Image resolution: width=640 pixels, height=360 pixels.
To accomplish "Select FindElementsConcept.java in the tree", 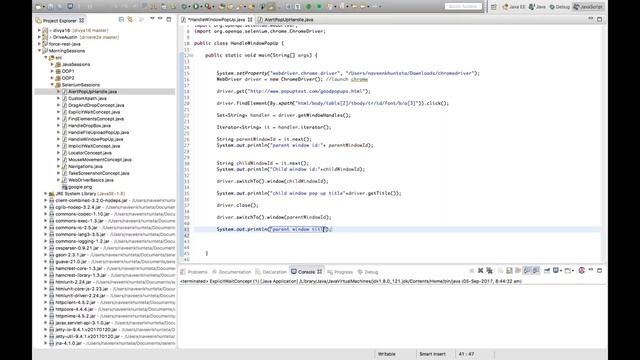I will (96, 119).
